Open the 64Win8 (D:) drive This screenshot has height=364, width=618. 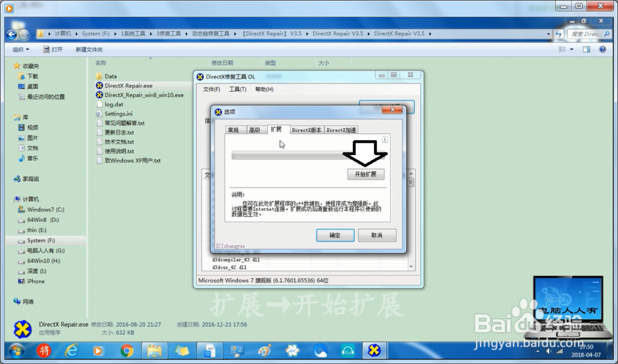click(x=38, y=220)
